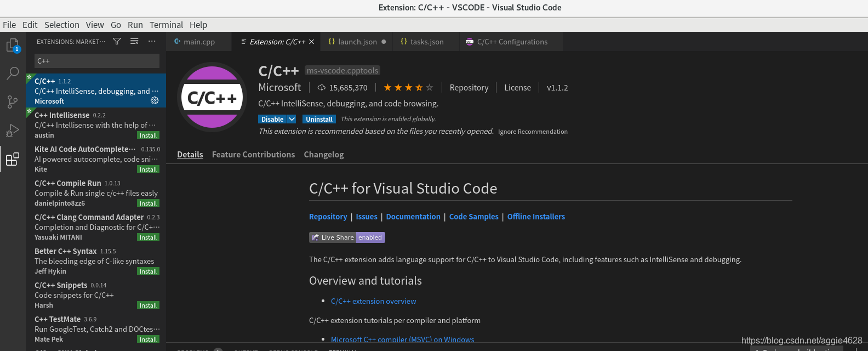
Task: Switch to the launch.json tab
Action: tap(357, 42)
